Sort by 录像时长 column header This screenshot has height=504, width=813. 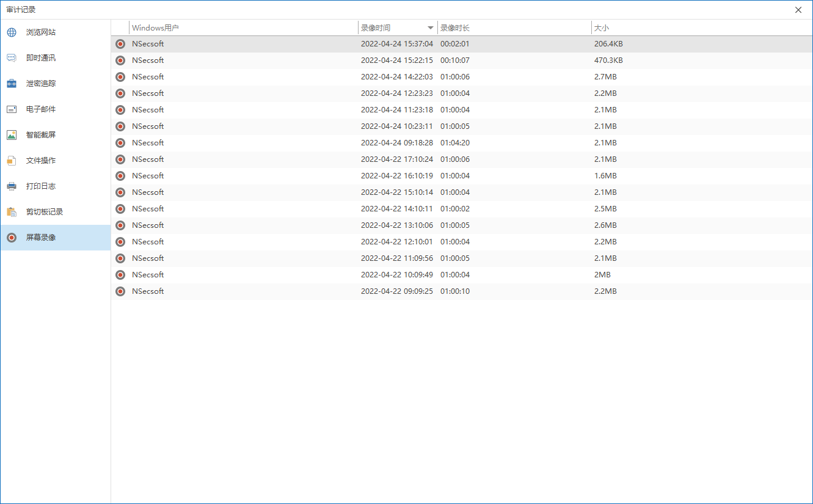(x=514, y=28)
